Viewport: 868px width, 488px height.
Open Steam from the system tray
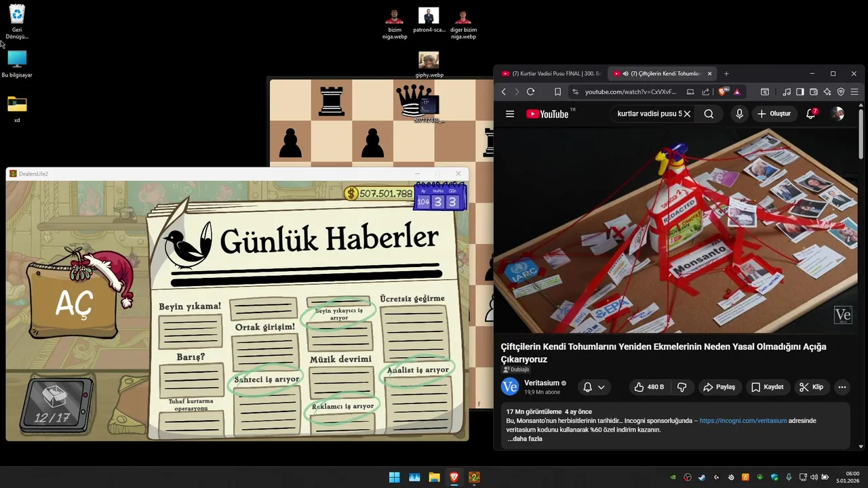tap(702, 477)
